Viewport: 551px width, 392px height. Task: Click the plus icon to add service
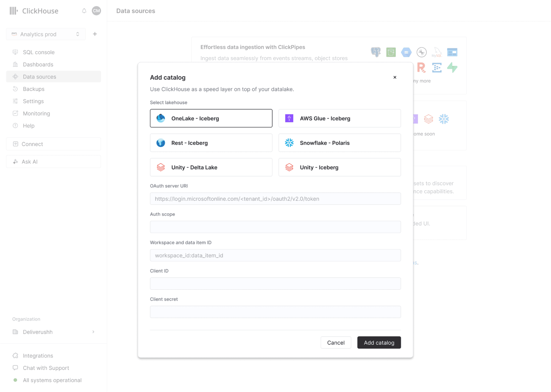[x=95, y=34]
